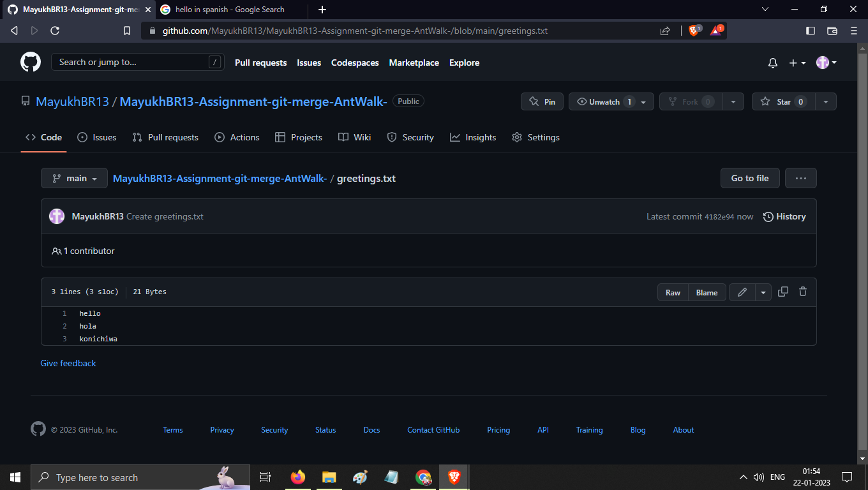Reload the page
This screenshot has height=490, width=868.
click(55, 30)
